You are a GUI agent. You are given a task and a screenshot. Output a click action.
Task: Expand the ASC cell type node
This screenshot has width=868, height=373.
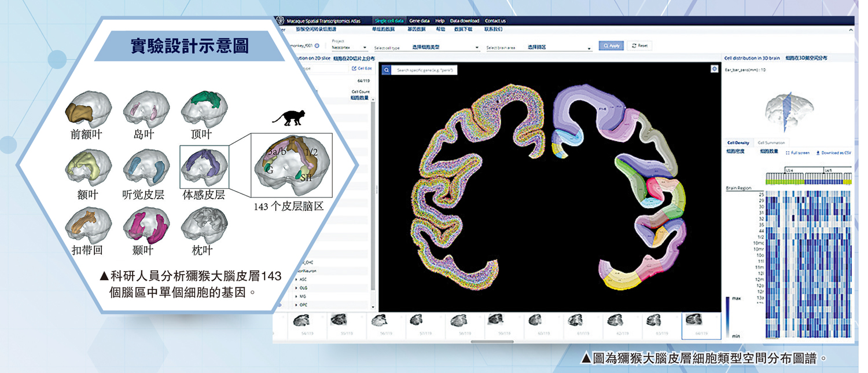click(x=296, y=279)
